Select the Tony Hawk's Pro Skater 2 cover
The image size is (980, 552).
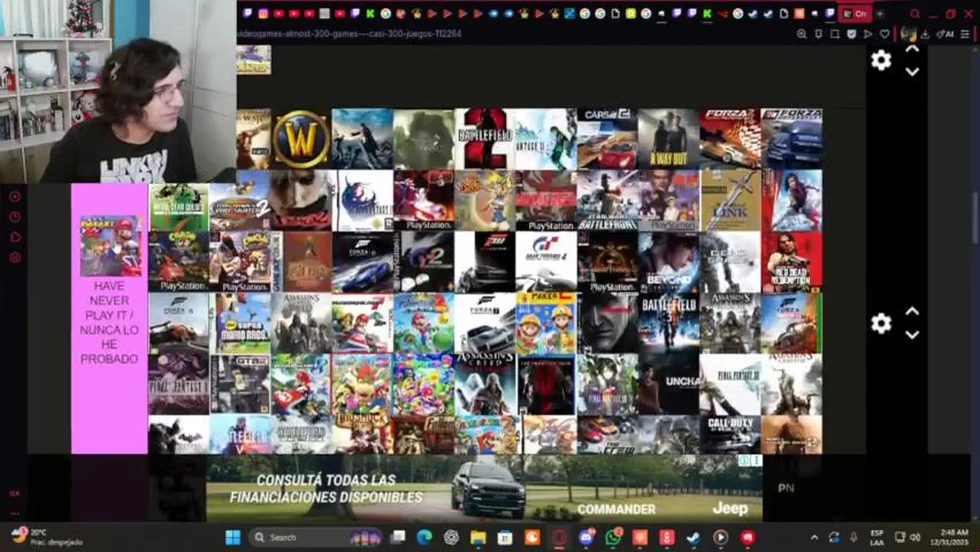pos(239,200)
